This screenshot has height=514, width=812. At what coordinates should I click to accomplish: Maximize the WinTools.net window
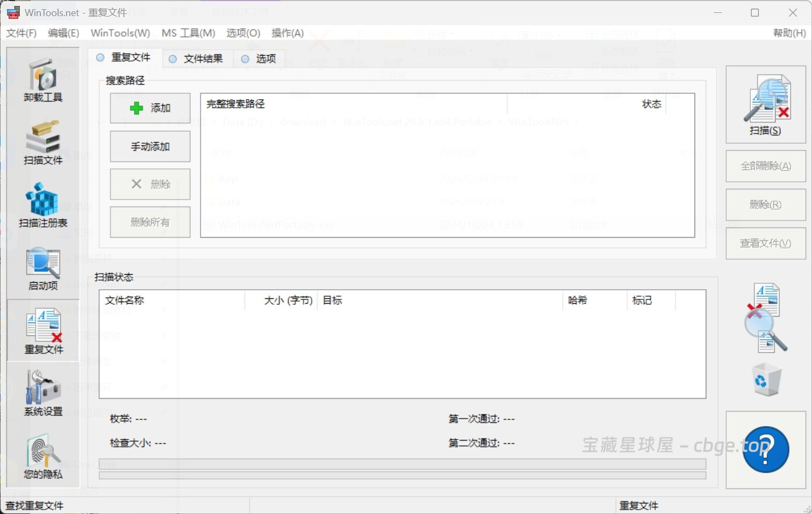tap(755, 12)
